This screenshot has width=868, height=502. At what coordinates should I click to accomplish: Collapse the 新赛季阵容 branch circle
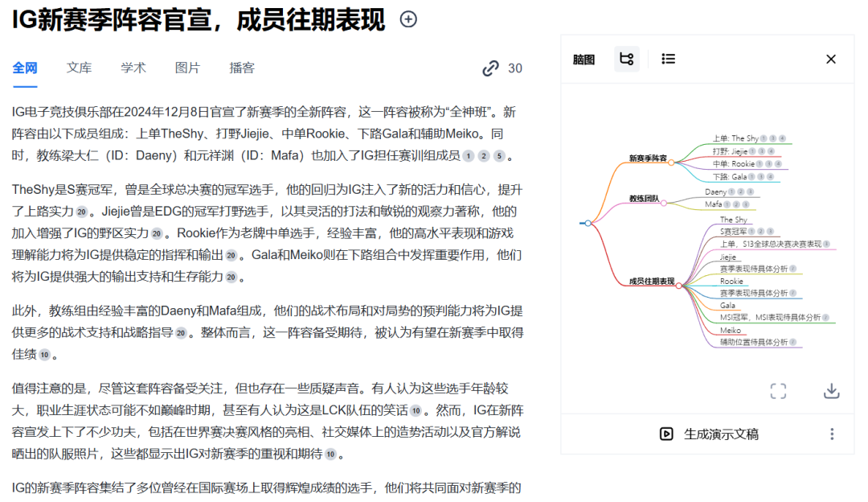point(671,163)
